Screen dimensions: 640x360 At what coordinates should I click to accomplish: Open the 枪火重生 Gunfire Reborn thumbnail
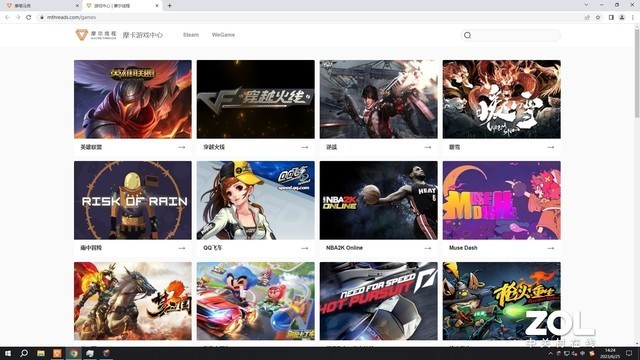502,301
